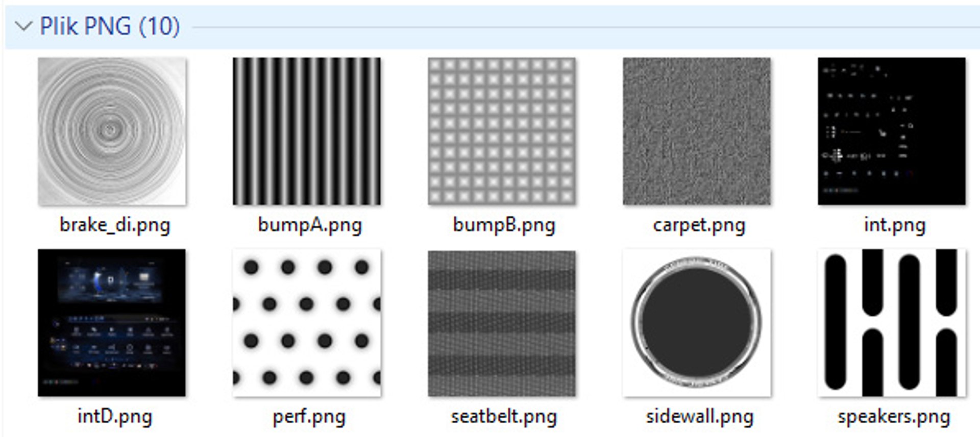The height and width of the screenshot is (437, 980).
Task: Select the bumpA.png striped thumbnail
Action: 307,131
